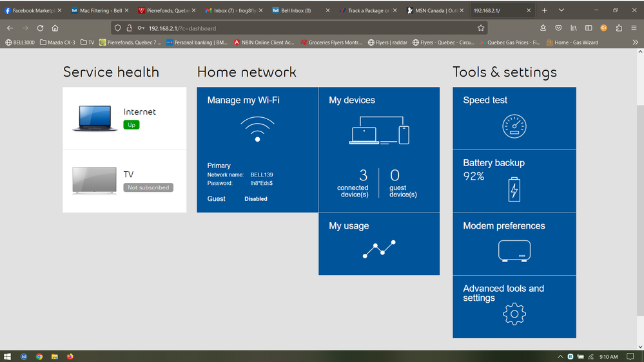Click the My devices icon
Screen dimensions: 644x362
379,131
